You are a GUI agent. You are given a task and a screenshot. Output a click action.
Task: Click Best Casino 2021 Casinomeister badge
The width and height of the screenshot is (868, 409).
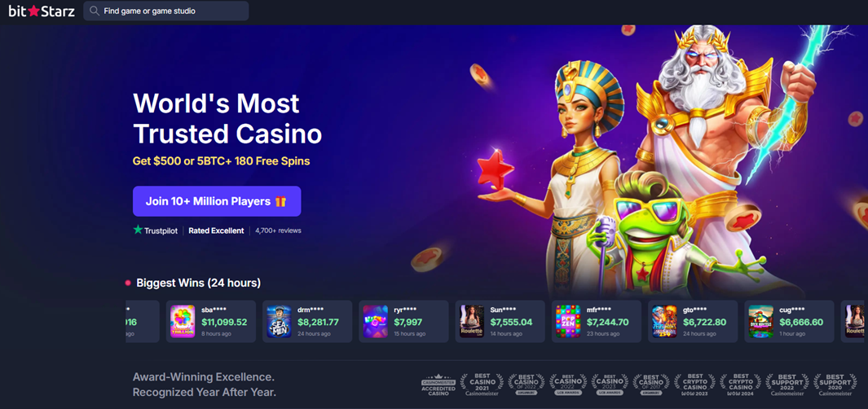tap(482, 385)
